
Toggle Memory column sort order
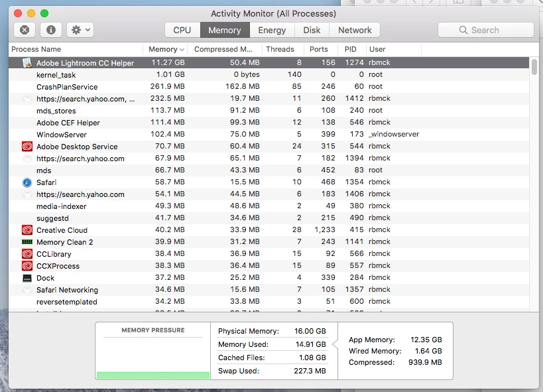click(165, 49)
